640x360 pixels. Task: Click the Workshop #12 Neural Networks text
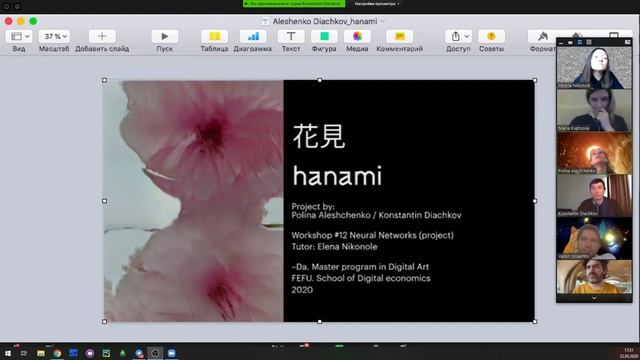point(372,235)
